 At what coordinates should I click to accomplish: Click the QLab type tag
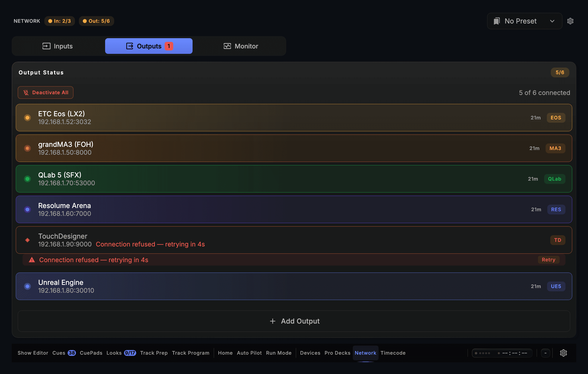click(x=555, y=179)
